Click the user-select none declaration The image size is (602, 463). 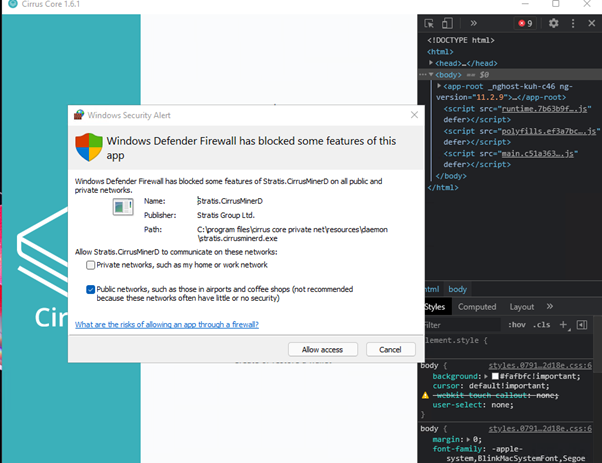tap(473, 405)
